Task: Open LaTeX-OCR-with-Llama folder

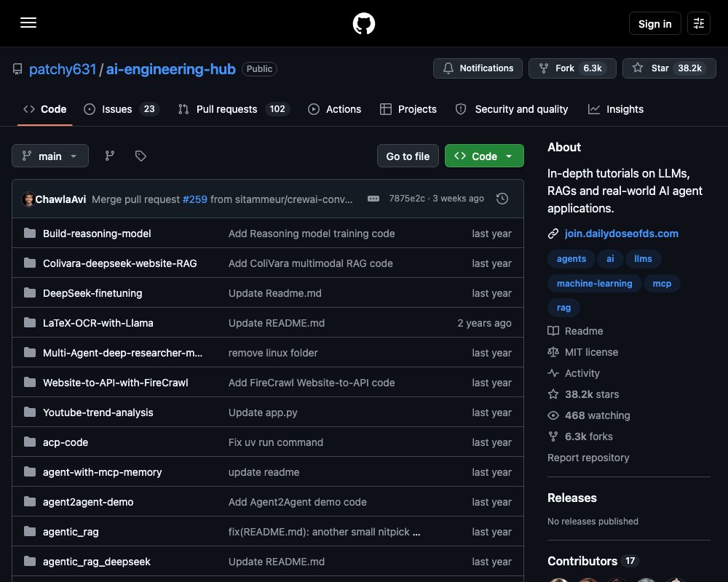Action: pos(98,323)
